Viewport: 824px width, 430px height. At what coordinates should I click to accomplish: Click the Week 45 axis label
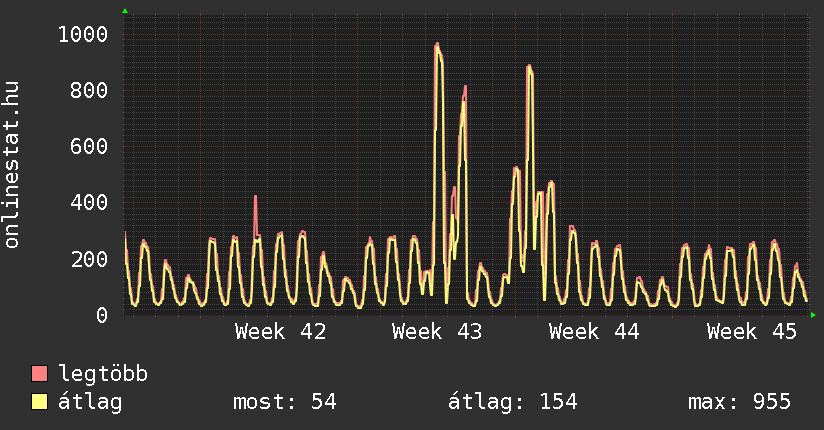(752, 331)
